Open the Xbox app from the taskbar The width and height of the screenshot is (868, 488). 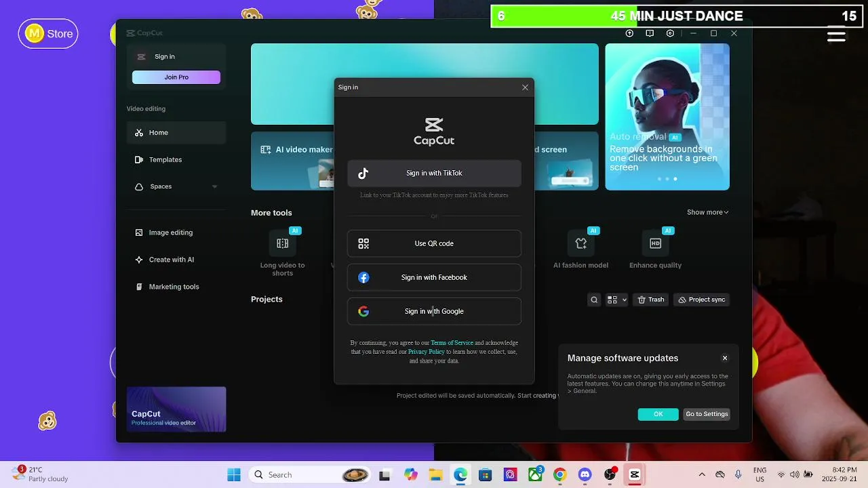click(535, 474)
